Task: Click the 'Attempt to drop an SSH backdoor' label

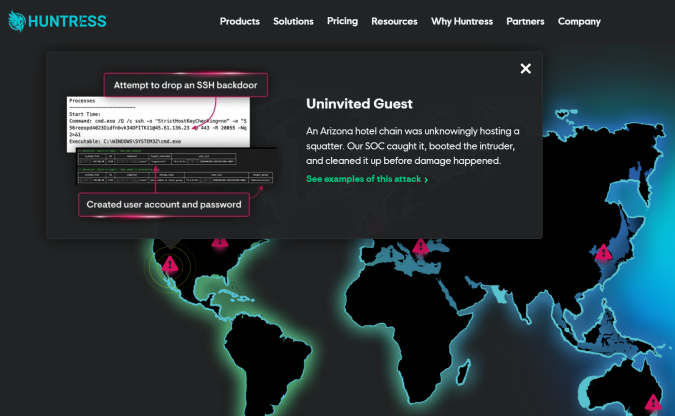Action: tap(184, 85)
